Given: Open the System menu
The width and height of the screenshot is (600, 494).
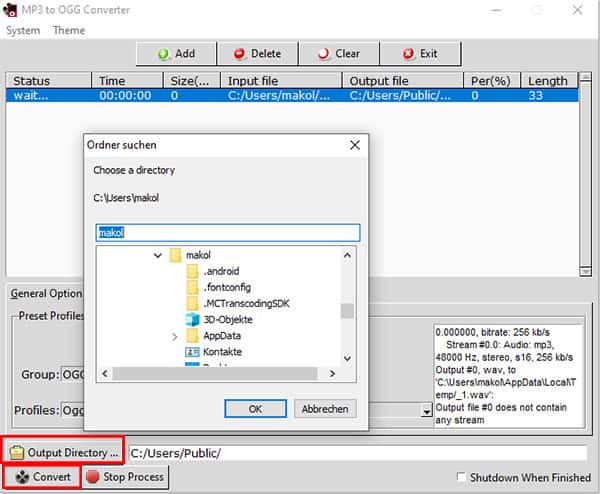Looking at the screenshot, I should coord(23,30).
